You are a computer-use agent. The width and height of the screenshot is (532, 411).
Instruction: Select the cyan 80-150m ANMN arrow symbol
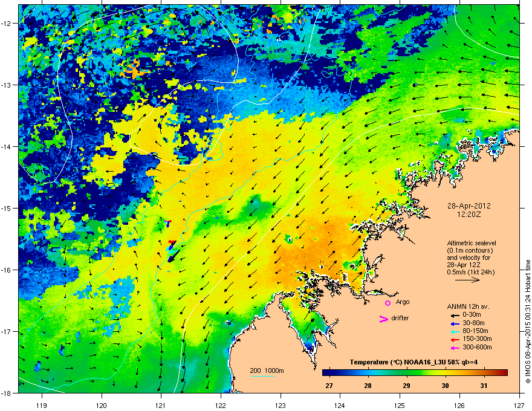454,331
